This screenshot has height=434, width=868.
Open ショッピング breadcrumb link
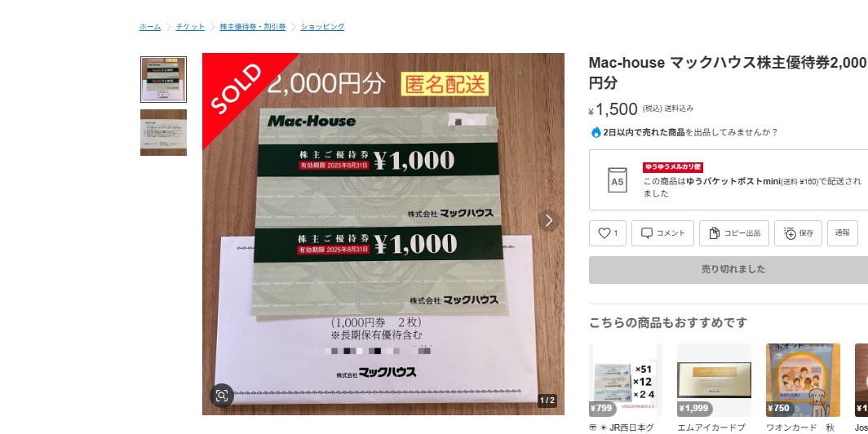(x=322, y=27)
